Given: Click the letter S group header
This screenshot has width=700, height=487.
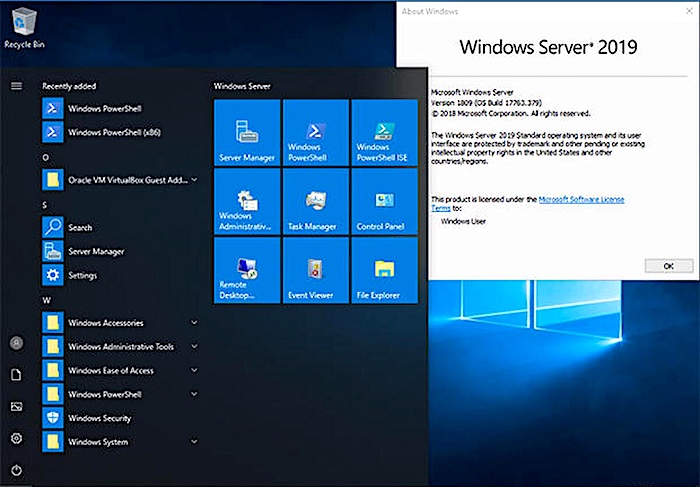Looking at the screenshot, I should pyautogui.click(x=45, y=205).
